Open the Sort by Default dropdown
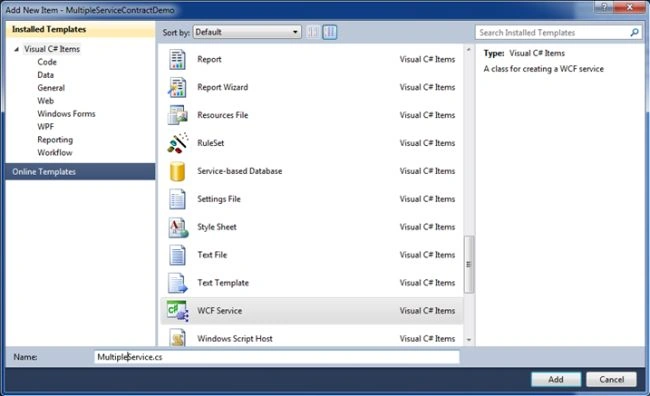Image resolution: width=650 pixels, height=396 pixels. (247, 32)
